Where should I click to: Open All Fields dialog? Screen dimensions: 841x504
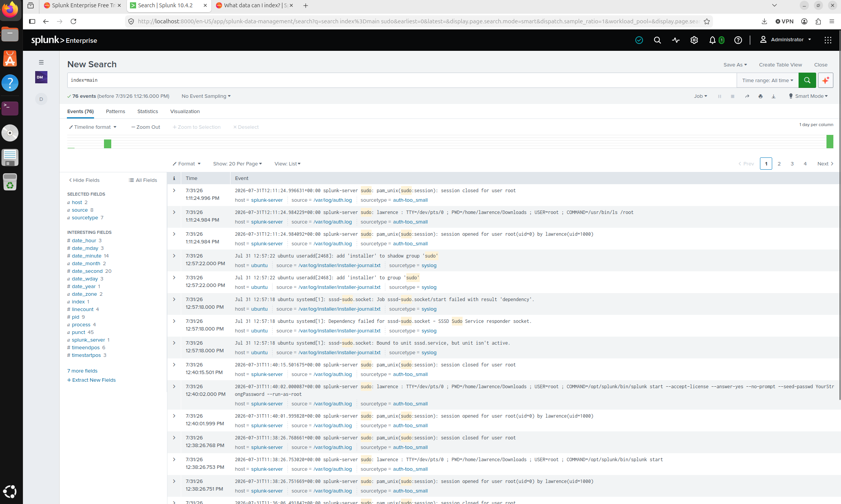143,180
